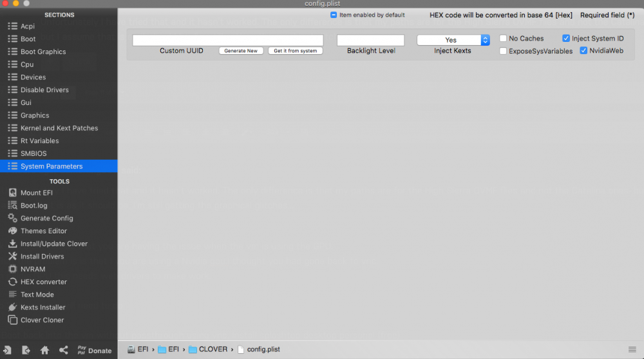
Task: Click the Donate label
Action: tap(100, 351)
